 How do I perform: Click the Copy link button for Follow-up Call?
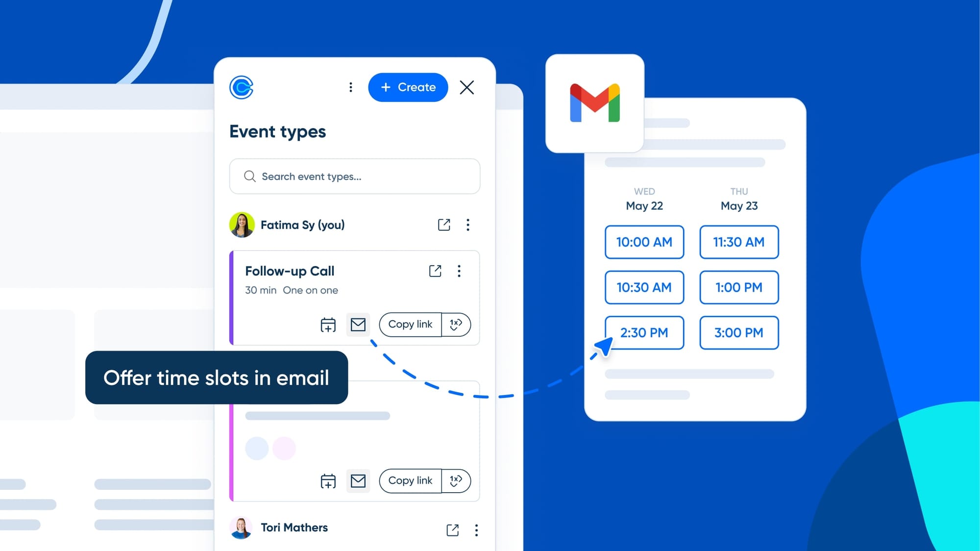pyautogui.click(x=410, y=324)
